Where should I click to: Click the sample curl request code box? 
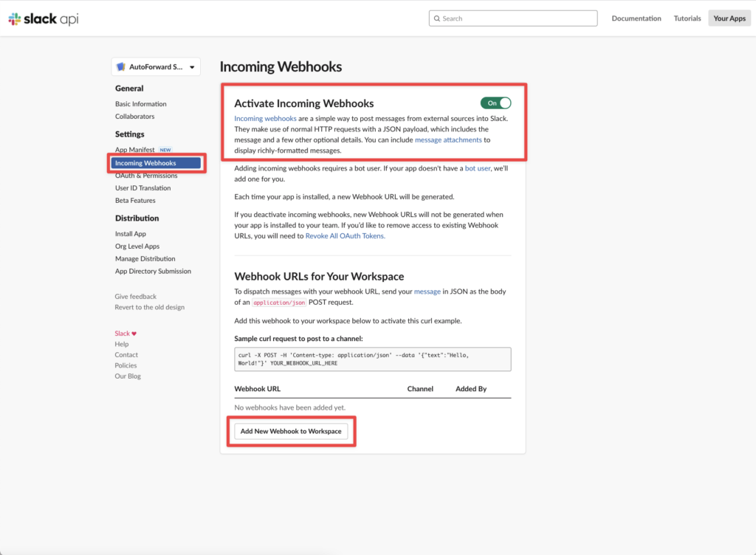[373, 359]
